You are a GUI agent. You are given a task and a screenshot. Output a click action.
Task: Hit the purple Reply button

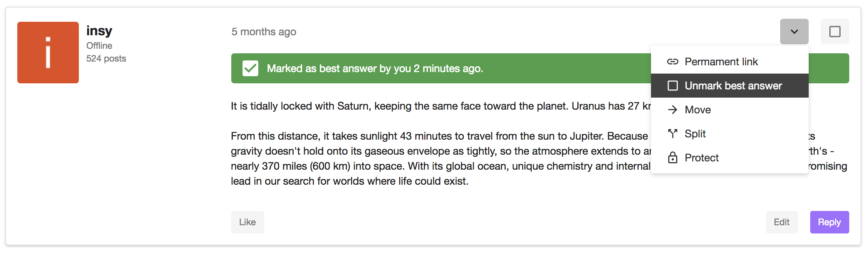click(829, 222)
